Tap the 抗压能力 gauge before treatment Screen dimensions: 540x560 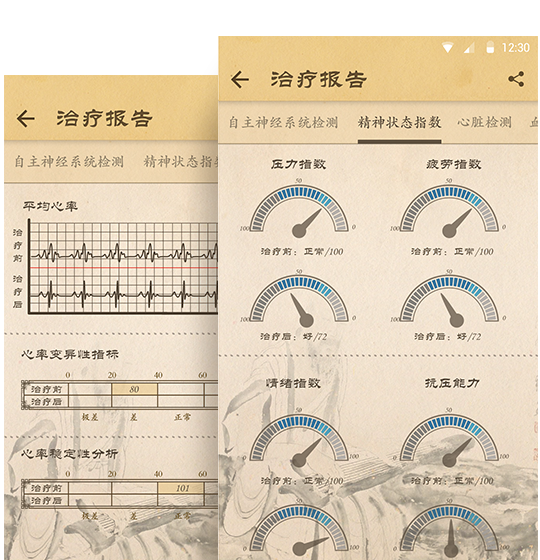click(x=449, y=440)
